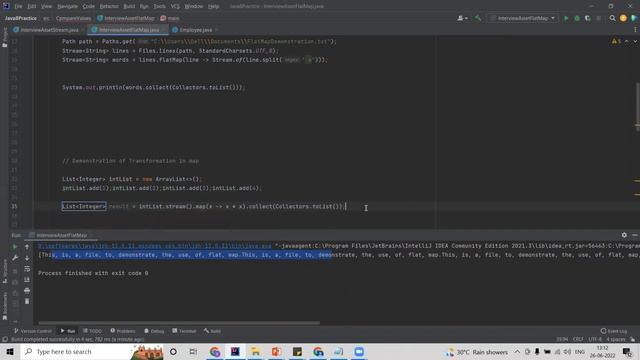640x360 pixels.
Task: Toggle soft-wrap in Run console
Action: click(x=27, y=269)
